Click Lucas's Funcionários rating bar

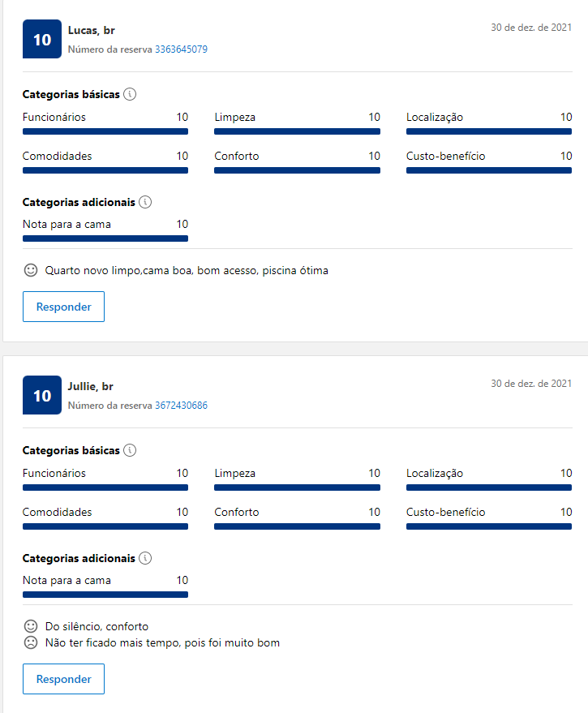pos(105,131)
